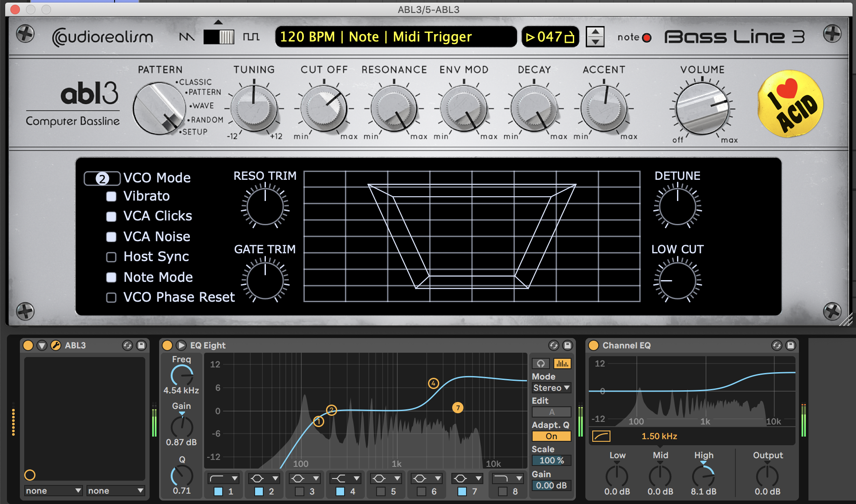Click ABL3 hot-swap preset icon
856x504 pixels.
127,345
